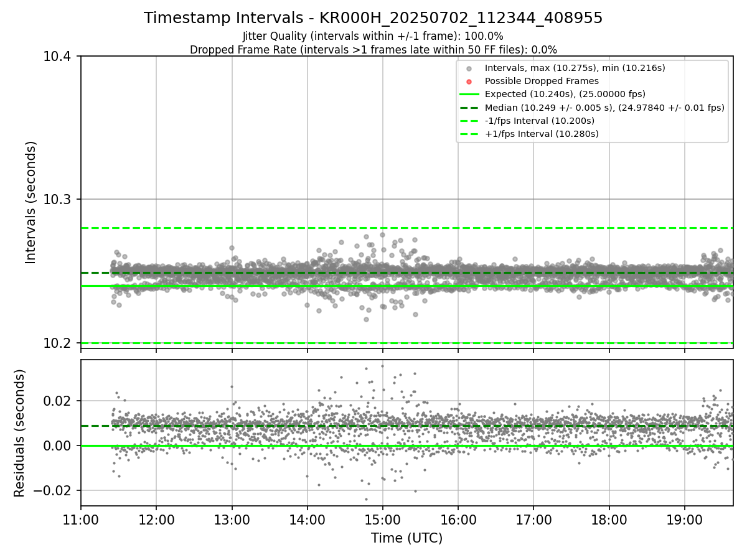Select the 'Jitter Quality' subtitle line
This screenshot has width=747, height=560.
point(374,37)
